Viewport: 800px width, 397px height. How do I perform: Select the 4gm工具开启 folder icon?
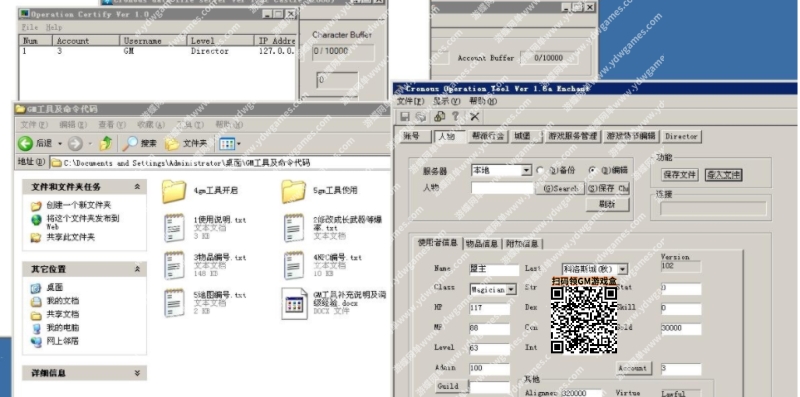(174, 191)
